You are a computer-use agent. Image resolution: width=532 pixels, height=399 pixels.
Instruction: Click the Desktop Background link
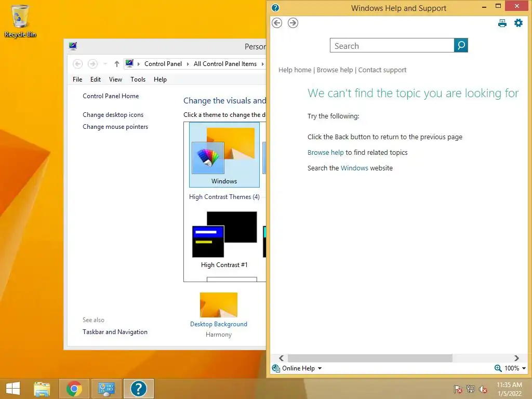(x=219, y=324)
